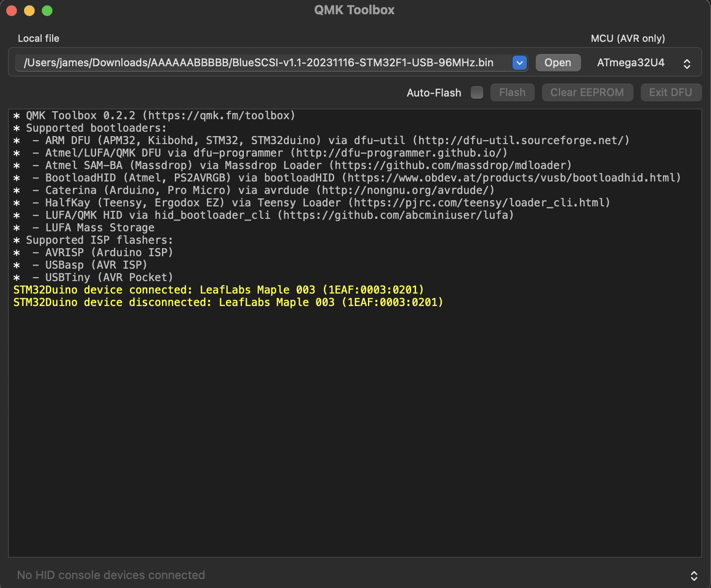The width and height of the screenshot is (711, 588).
Task: Click the Exit DFU button
Action: tap(671, 93)
